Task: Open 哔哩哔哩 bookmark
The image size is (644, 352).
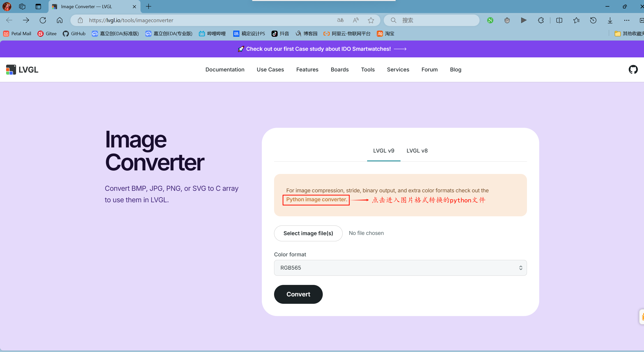Action: [212, 34]
